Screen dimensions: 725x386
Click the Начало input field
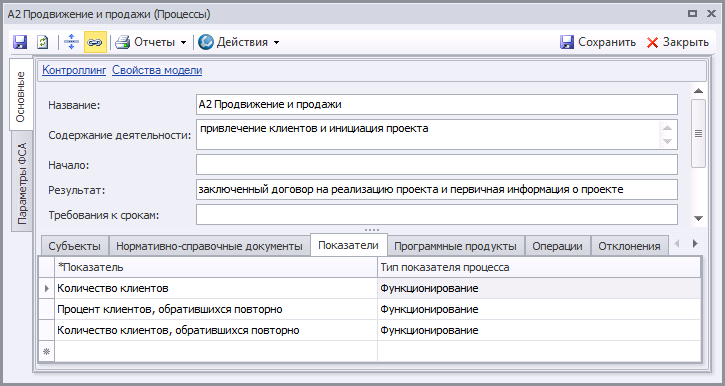[436, 165]
